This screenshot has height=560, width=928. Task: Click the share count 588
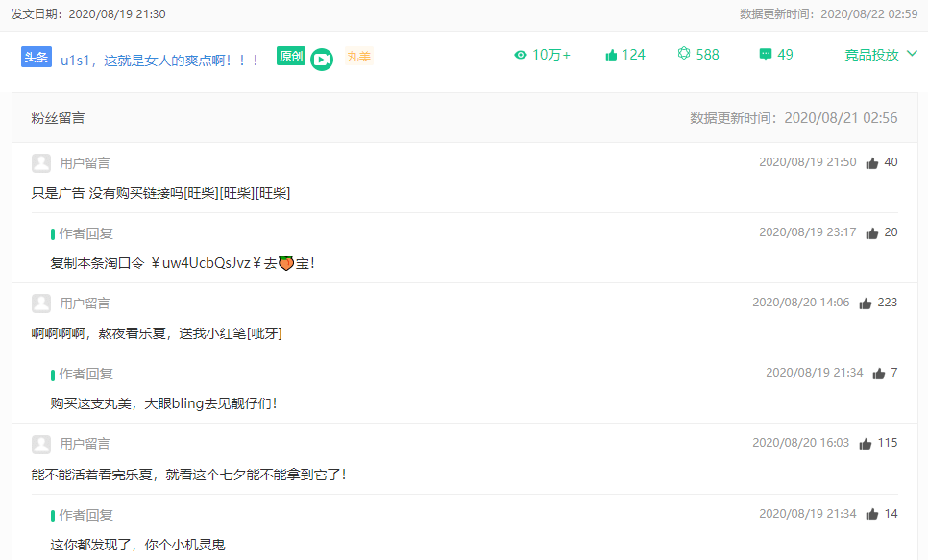707,55
